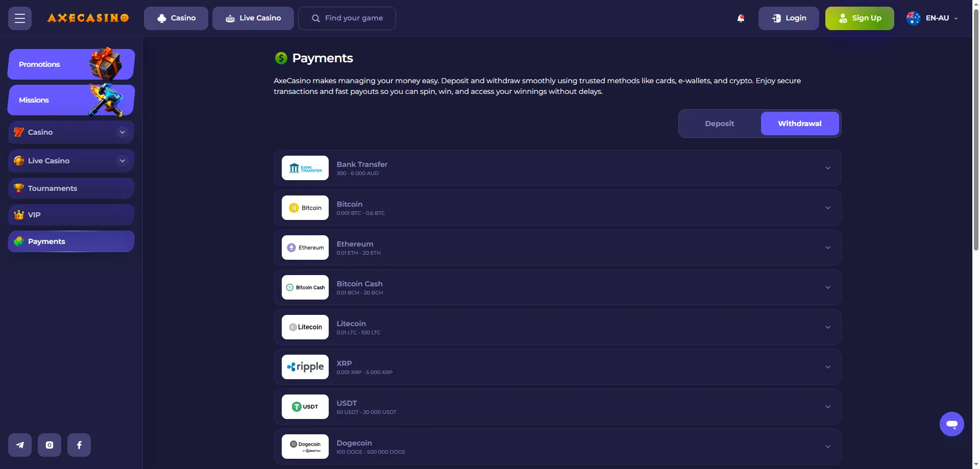
Task: Expand the Bitcoin Cash row chevron
Action: 828,287
